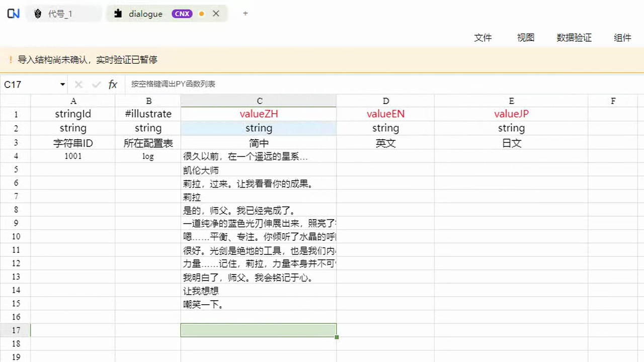
Task: Click the 日文 cell
Action: tap(511, 143)
